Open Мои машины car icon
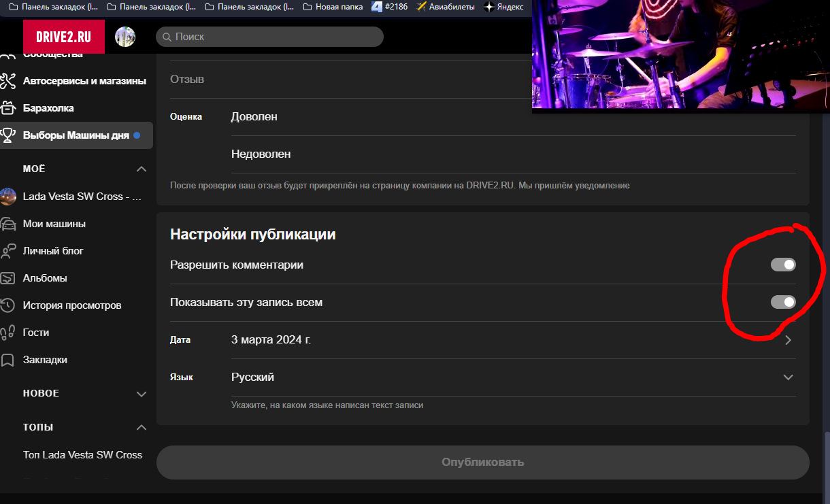 pyautogui.click(x=7, y=224)
